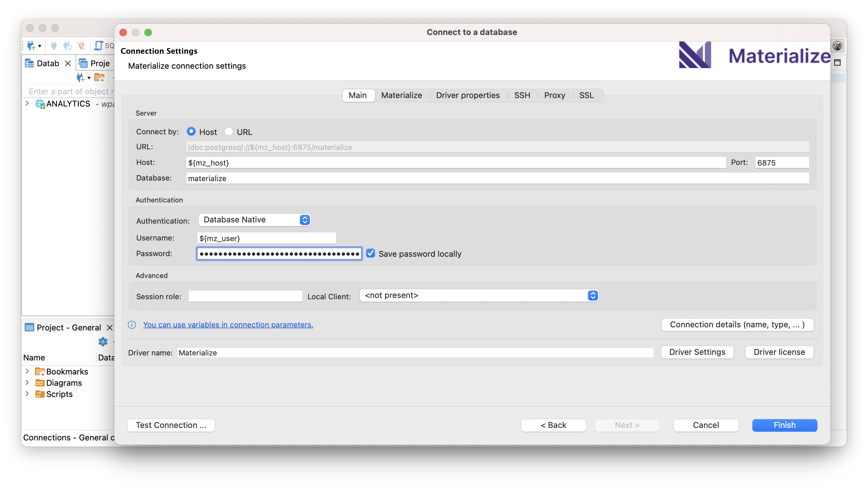The image size is (868, 491).
Task: Click the Connect plug icon in toolbar
Action: tap(54, 46)
